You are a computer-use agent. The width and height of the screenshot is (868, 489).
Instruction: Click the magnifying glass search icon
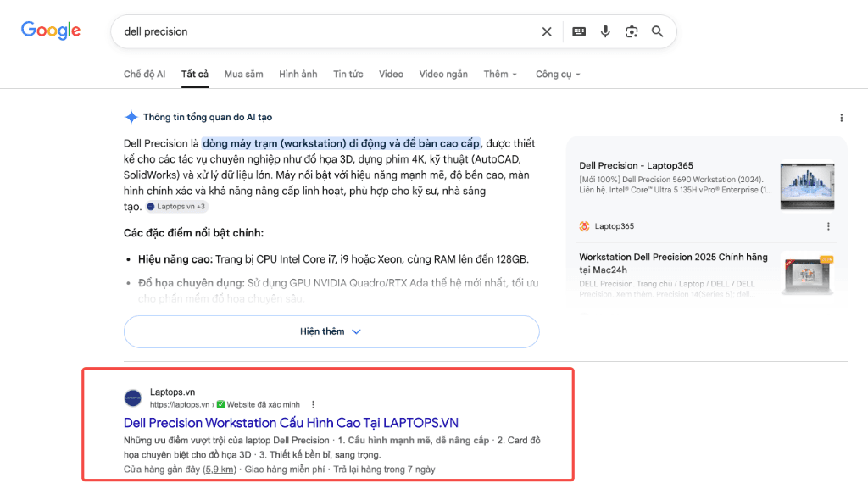tap(657, 31)
